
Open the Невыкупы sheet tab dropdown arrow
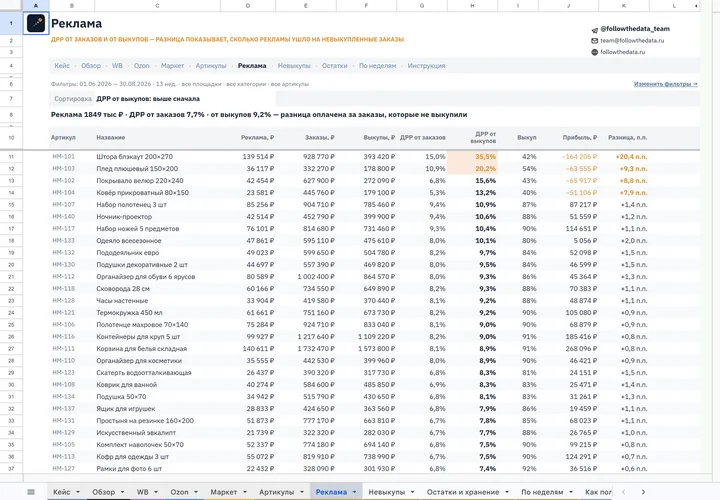(x=412, y=492)
